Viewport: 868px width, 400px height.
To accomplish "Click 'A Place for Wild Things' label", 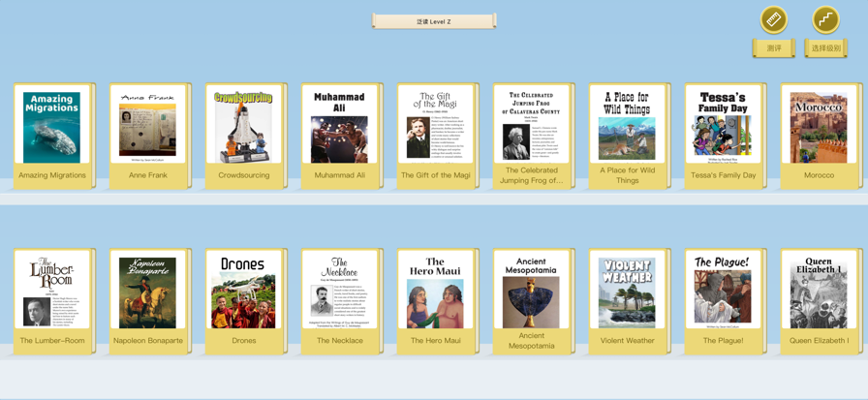I will coord(627,175).
